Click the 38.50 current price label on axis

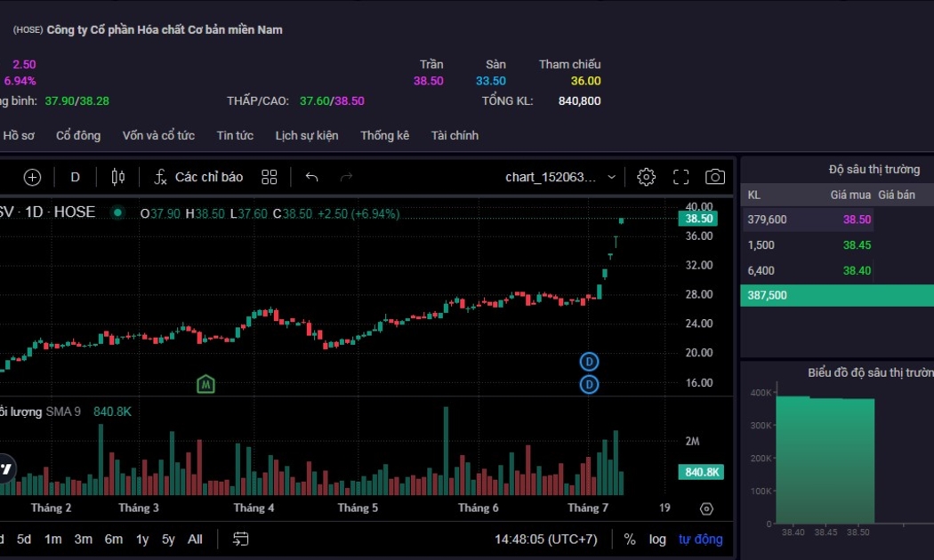[x=697, y=218]
